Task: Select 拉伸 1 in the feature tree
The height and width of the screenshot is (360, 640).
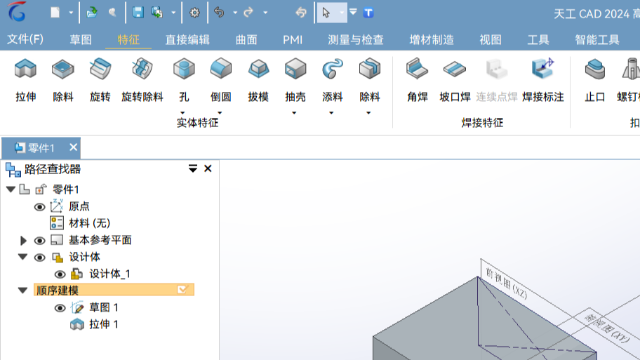Action: tap(104, 324)
